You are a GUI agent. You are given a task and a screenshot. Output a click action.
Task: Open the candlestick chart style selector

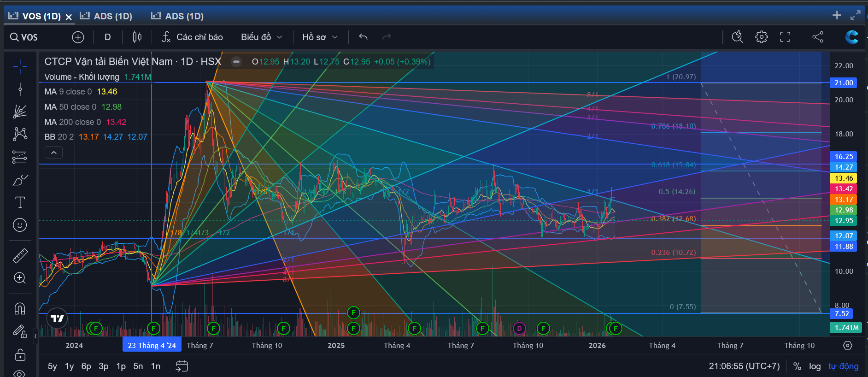pos(137,37)
